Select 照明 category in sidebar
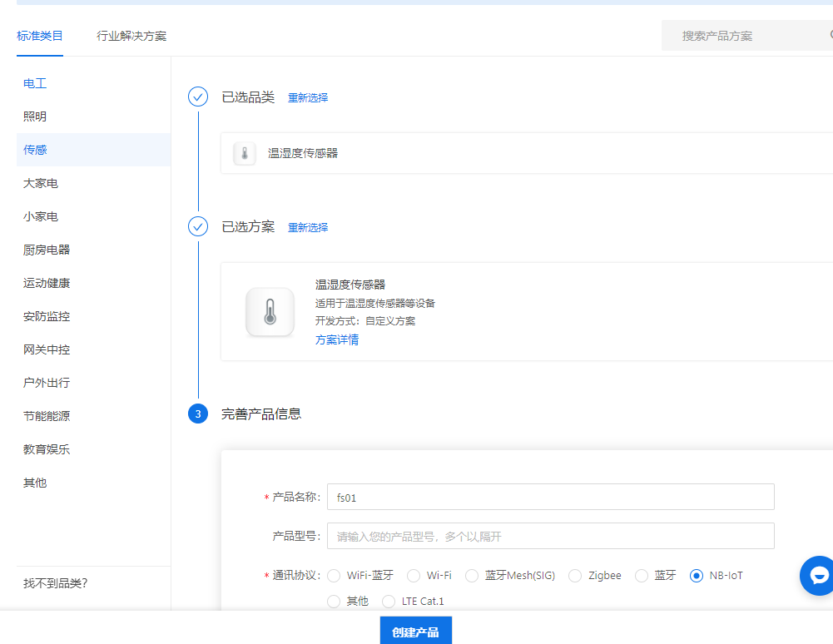The width and height of the screenshot is (833, 644). (35, 116)
